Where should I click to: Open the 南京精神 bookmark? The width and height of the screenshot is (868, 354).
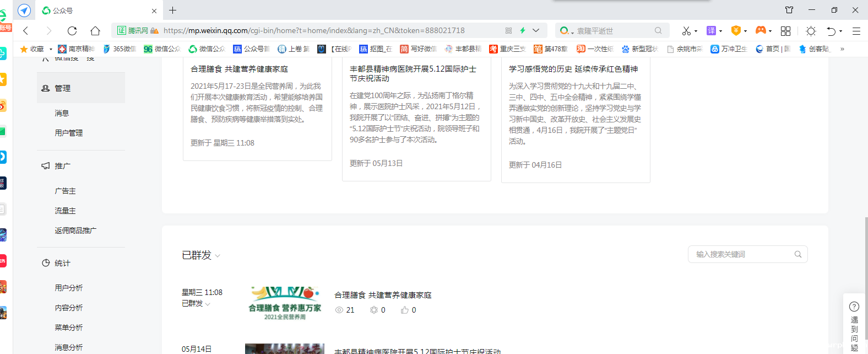tap(76, 49)
